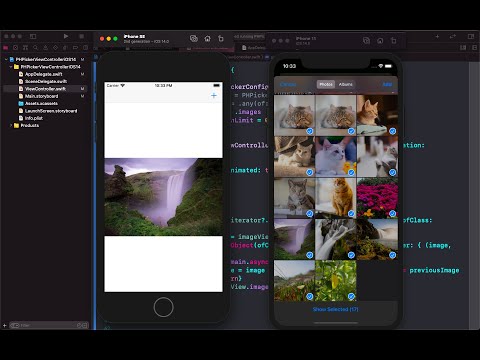Select ViewController.swift in navigator
This screenshot has height=360, width=480.
[45, 89]
